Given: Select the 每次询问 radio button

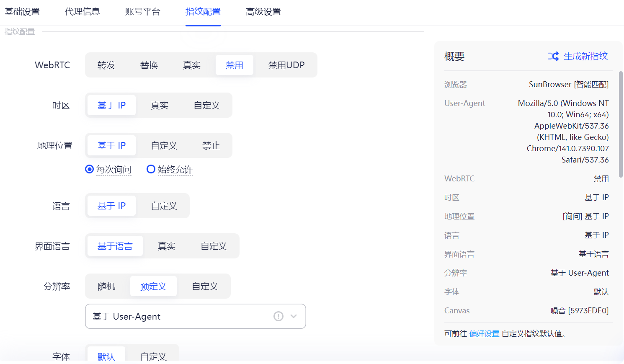Looking at the screenshot, I should [89, 169].
